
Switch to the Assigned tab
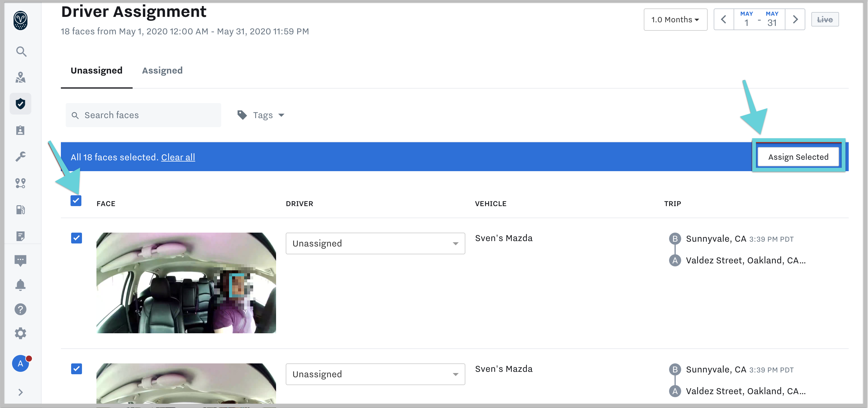click(x=162, y=71)
